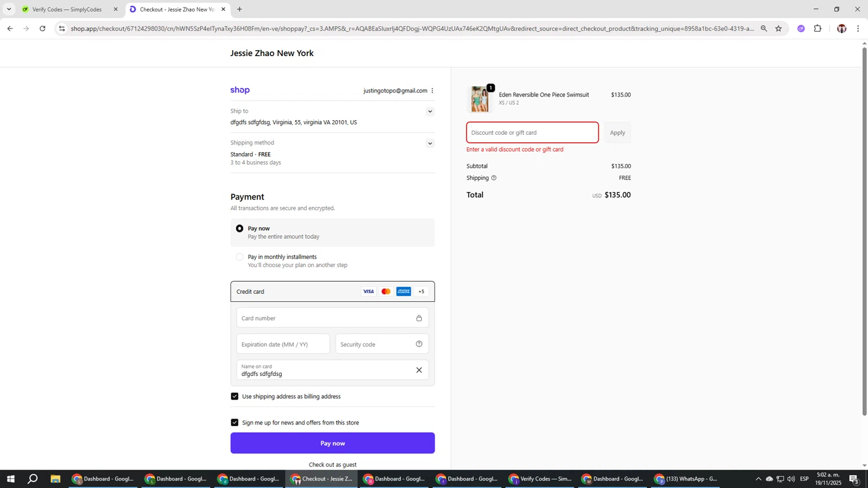Go back to previous page
Image resolution: width=868 pixels, height=488 pixels.
coord(10,28)
